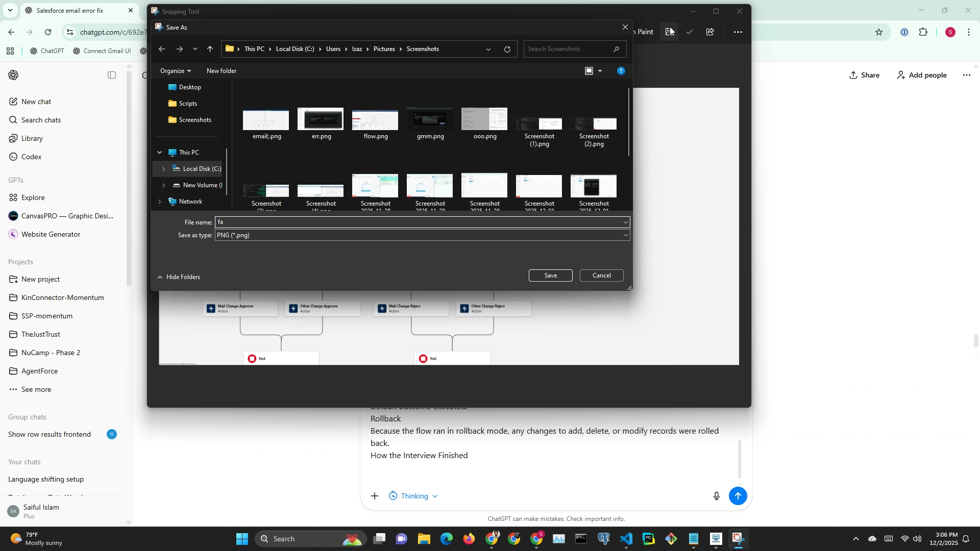The height and width of the screenshot is (551, 980).
Task: Click the New folder toolbar item
Action: point(222,71)
